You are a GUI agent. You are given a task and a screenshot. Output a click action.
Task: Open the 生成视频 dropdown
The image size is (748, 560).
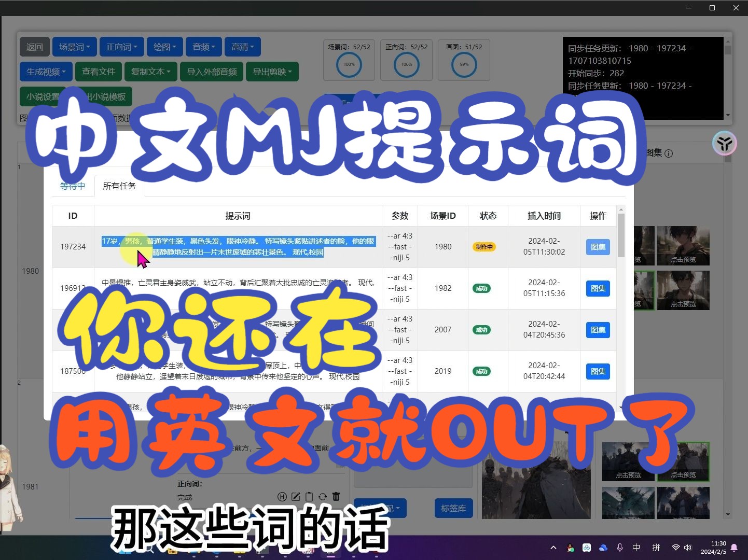(46, 72)
